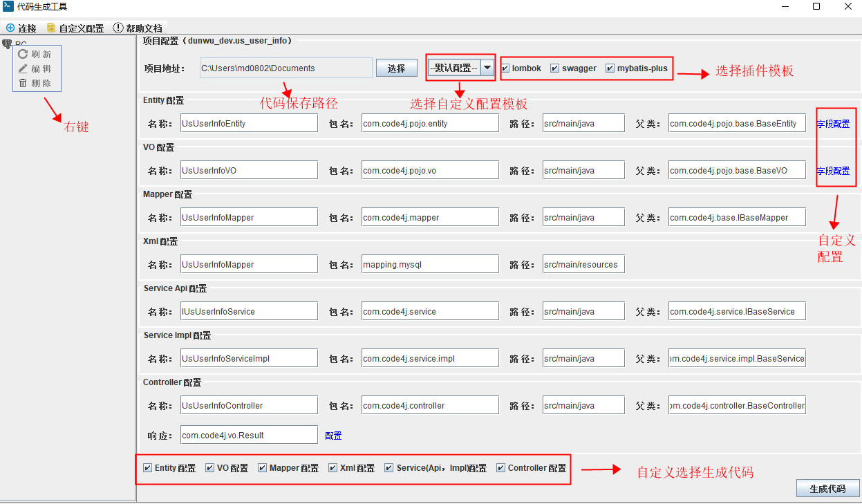The width and height of the screenshot is (862, 504).
Task: Click the Entity parent class BaseEntity field
Action: [x=737, y=123]
